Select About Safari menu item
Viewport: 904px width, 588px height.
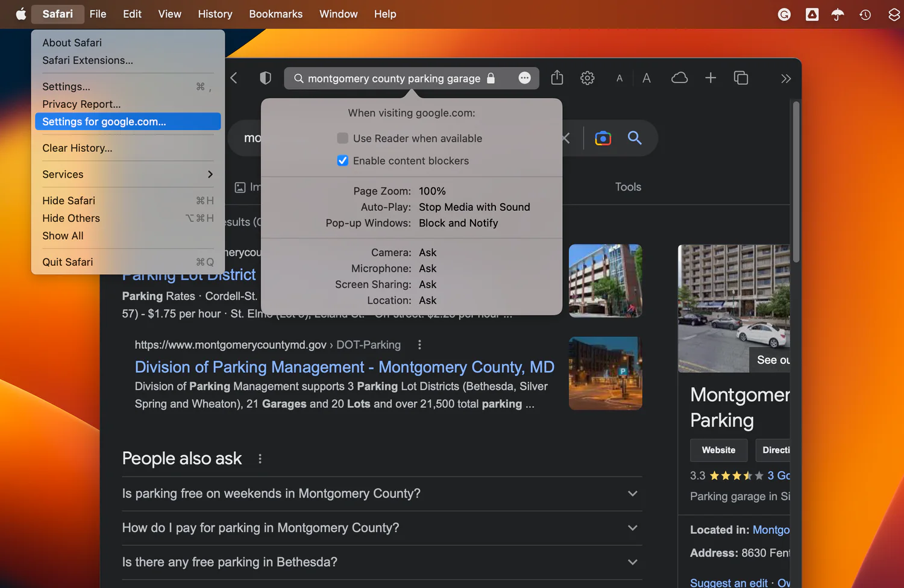click(128, 43)
